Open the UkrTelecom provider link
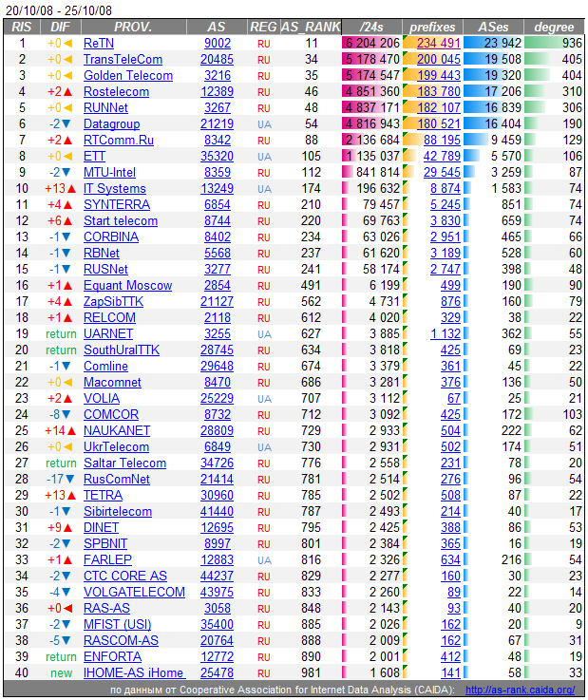Viewport: 588px width, 700px height. point(116,446)
